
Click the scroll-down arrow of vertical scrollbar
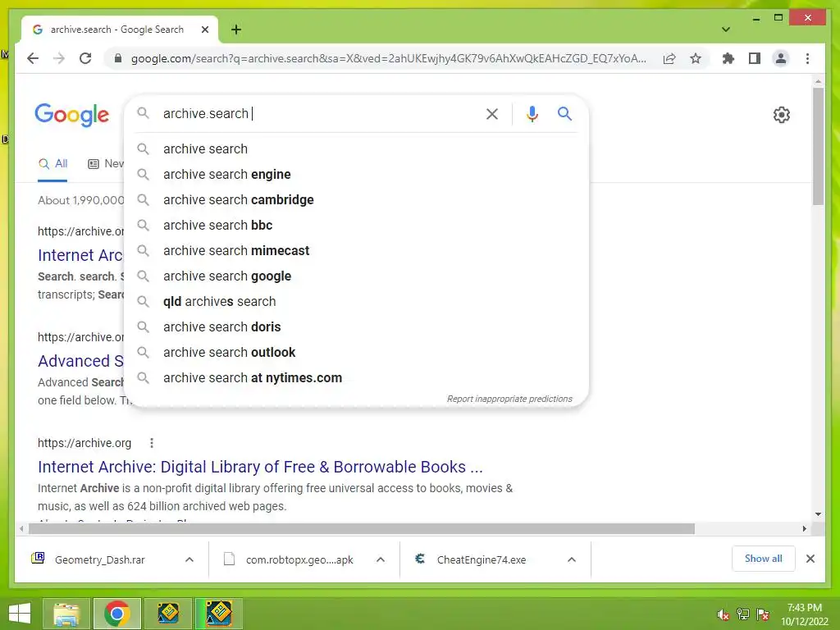click(818, 514)
